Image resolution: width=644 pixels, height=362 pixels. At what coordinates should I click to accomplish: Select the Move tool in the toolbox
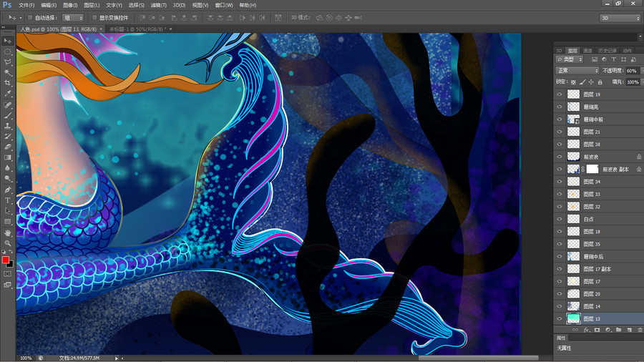(7, 41)
